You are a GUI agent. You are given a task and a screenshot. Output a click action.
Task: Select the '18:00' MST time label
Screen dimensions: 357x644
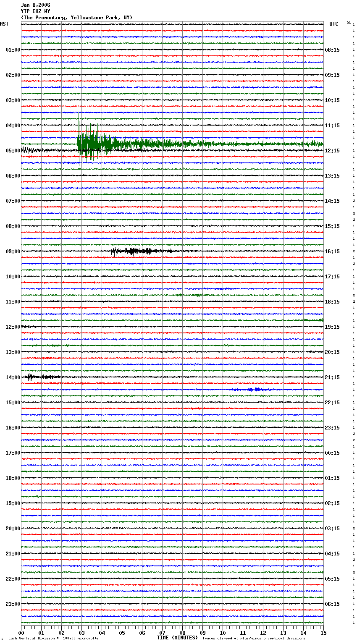coord(13,478)
